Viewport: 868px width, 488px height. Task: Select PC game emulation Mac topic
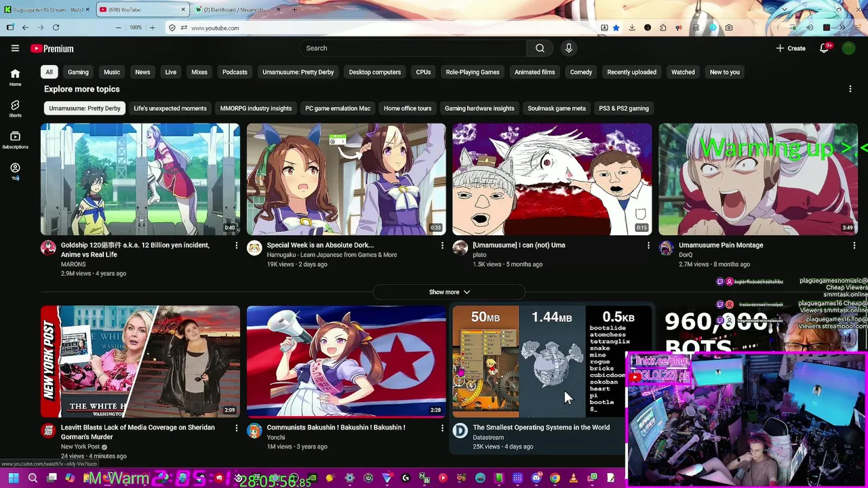[338, 108]
